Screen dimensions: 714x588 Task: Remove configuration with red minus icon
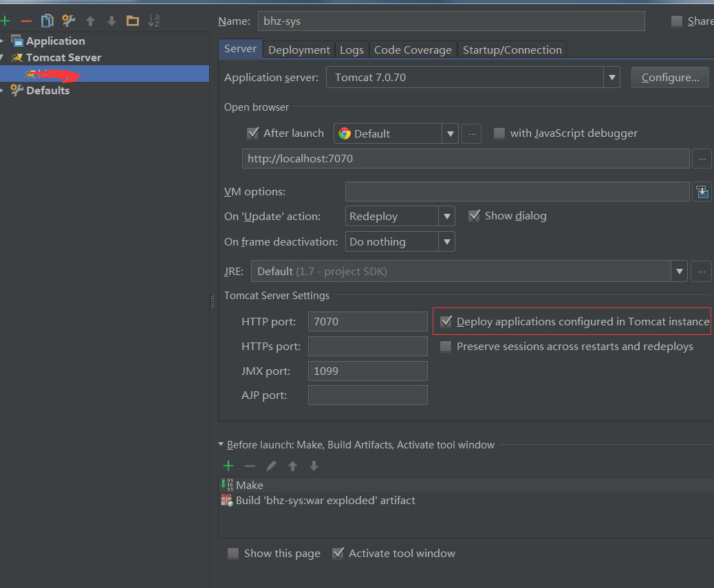(x=26, y=21)
